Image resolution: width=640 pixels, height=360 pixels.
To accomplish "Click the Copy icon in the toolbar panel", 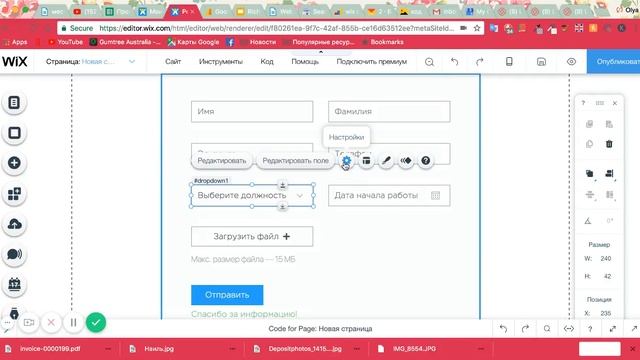I will (x=589, y=124).
